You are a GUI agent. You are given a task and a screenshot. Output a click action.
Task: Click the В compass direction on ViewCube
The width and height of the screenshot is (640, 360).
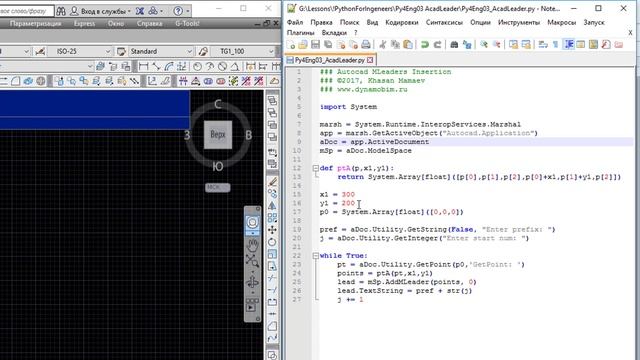click(249, 135)
